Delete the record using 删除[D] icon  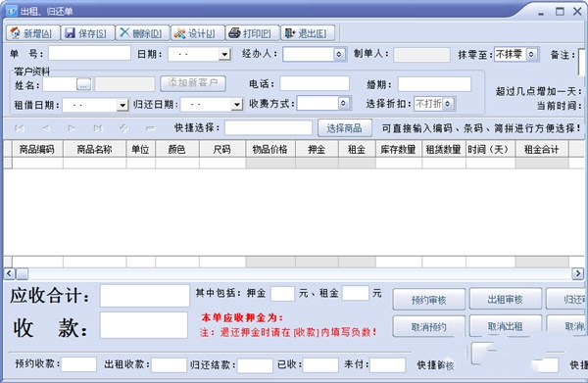point(124,33)
